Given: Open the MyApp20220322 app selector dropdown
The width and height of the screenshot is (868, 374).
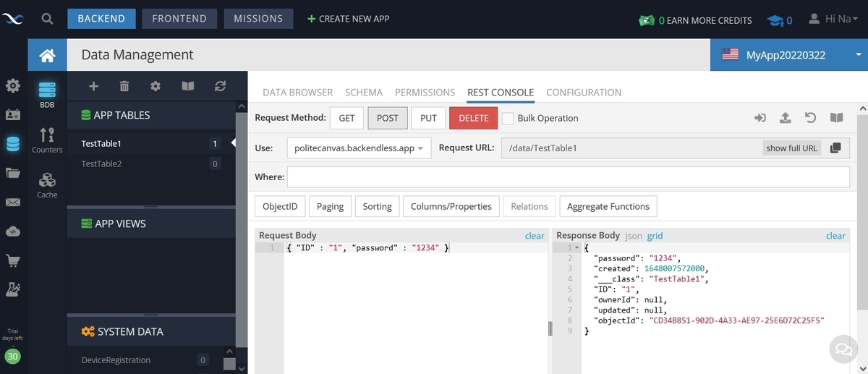Looking at the screenshot, I should click(x=789, y=55).
